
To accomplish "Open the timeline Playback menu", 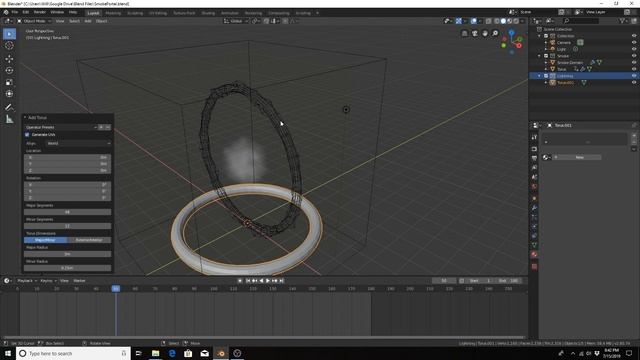I will (27, 281).
